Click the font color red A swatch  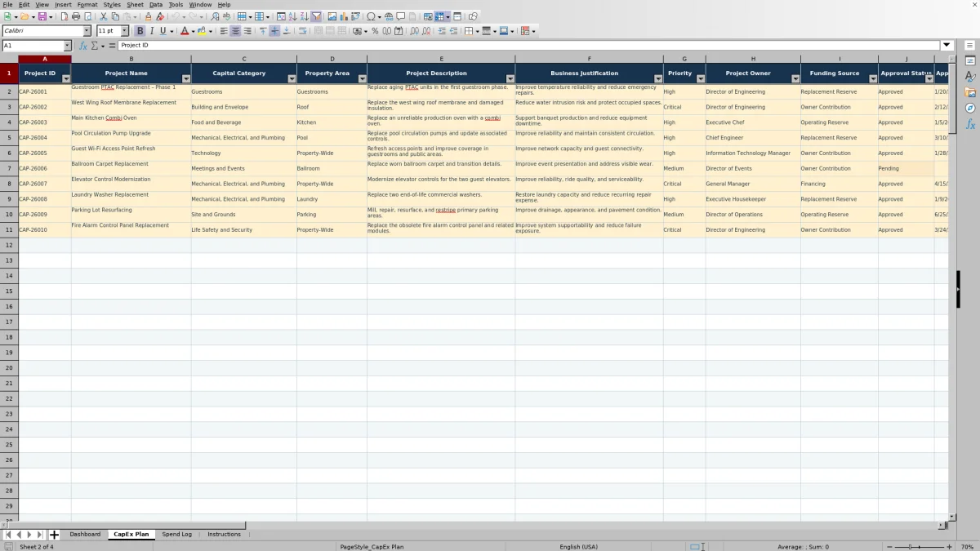pyautogui.click(x=185, y=31)
